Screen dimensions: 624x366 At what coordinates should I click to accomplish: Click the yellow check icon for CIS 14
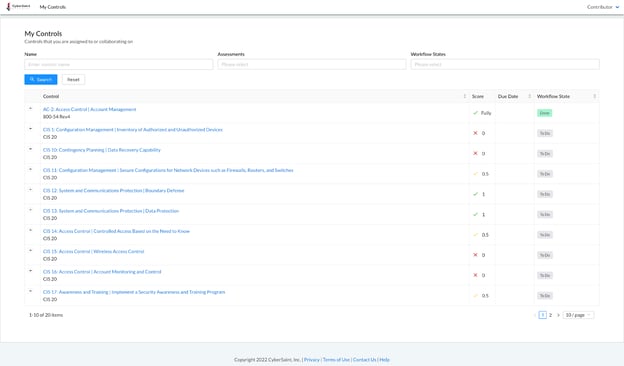[x=475, y=235]
